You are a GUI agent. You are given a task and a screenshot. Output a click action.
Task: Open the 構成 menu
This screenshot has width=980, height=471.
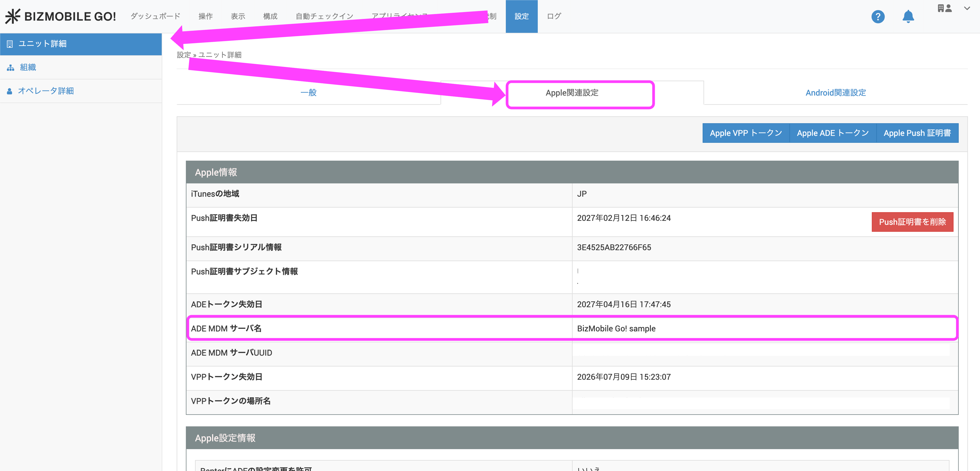[270, 16]
